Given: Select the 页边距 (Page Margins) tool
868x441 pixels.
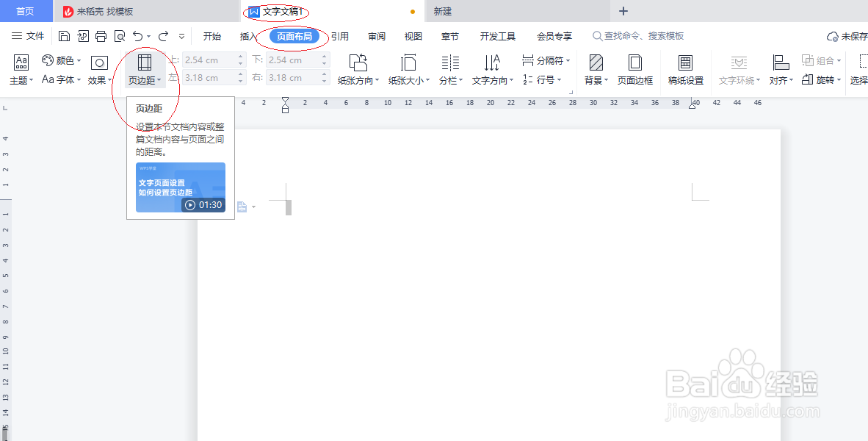Looking at the screenshot, I should 145,70.
